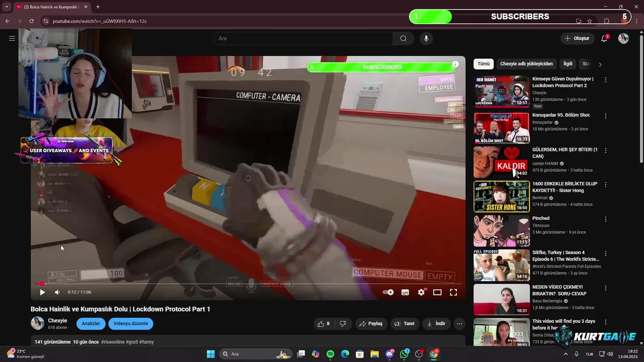
Task: Open menu for GÜLERSEM, HER ŞEY BİTER video
Action: pyautogui.click(x=606, y=150)
